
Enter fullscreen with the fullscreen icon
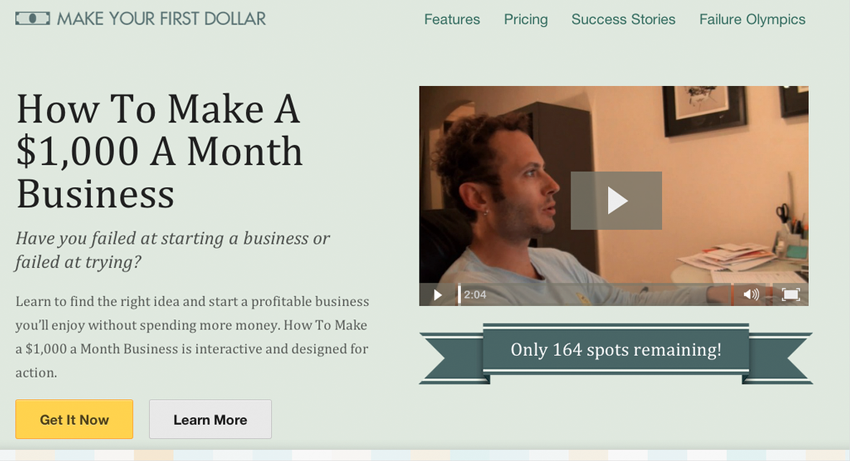790,294
